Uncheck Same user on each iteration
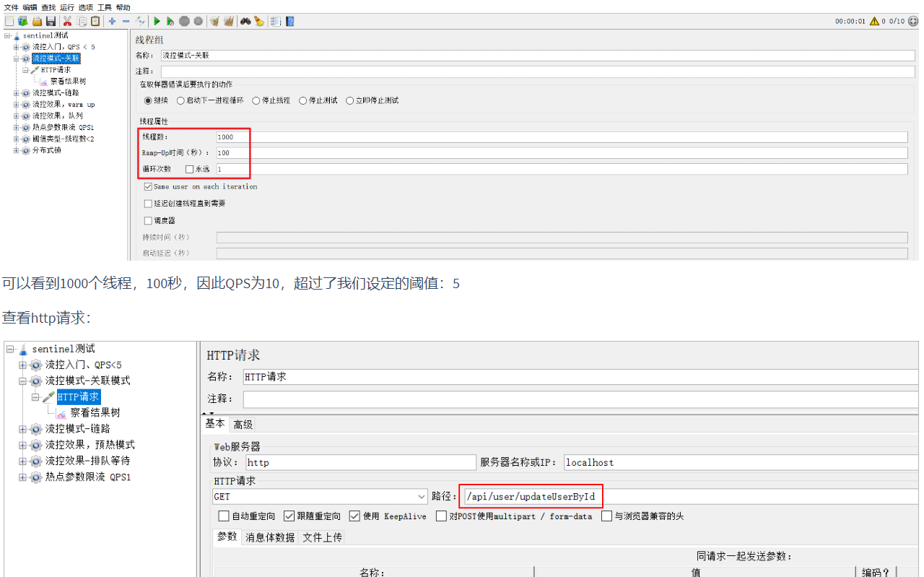This screenshot has height=577, width=924. 148,186
